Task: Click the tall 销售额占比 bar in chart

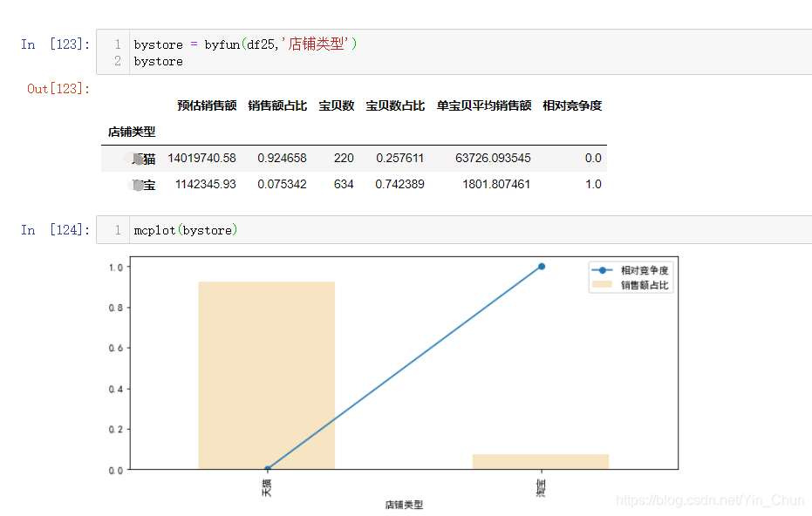Action: [x=267, y=375]
